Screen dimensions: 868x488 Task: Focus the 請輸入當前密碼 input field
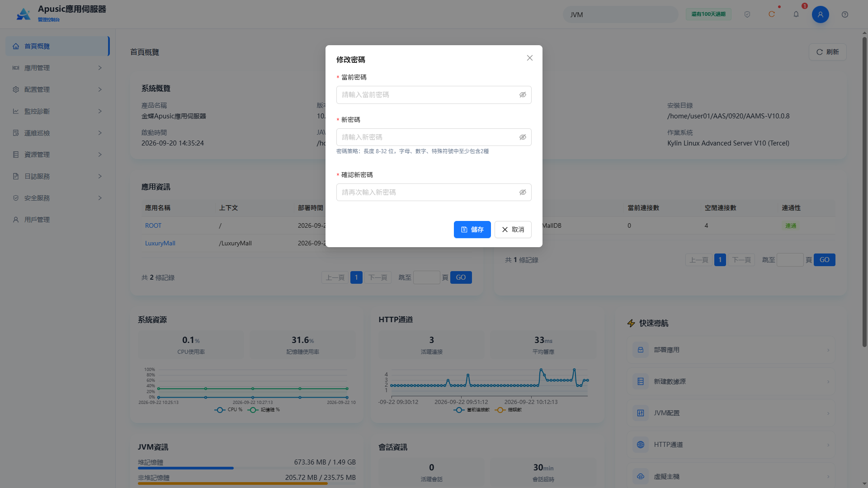click(x=434, y=95)
